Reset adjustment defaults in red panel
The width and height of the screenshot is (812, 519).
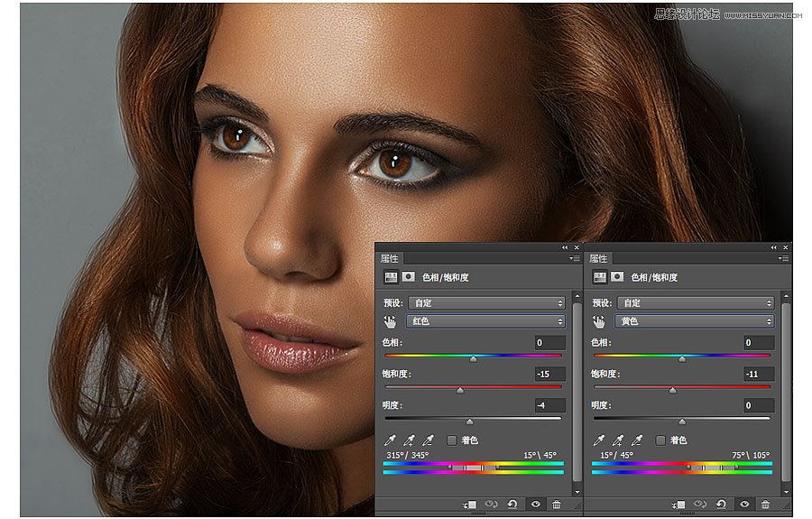click(512, 504)
